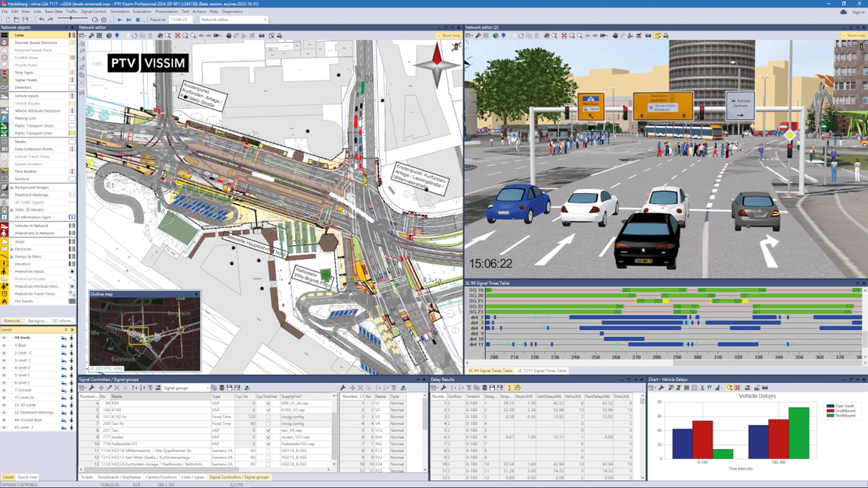Uncheck CycTmIsVar for K100 row

tap(268, 410)
